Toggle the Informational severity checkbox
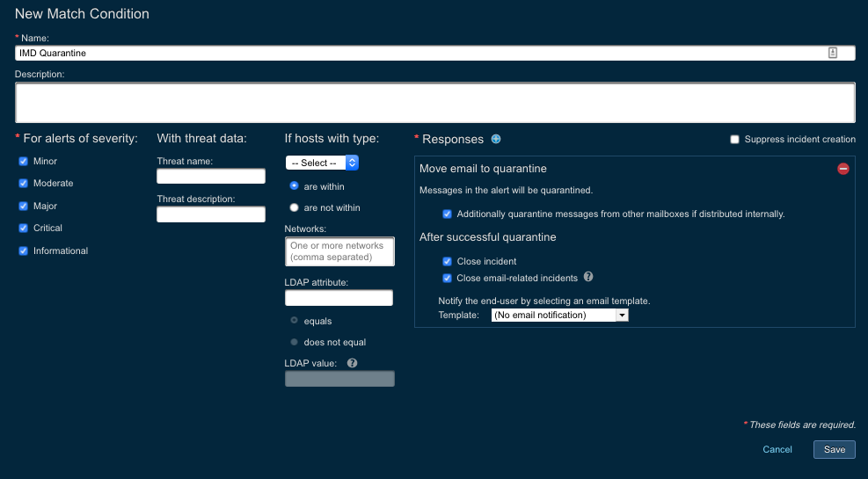This screenshot has width=868, height=479. click(24, 250)
